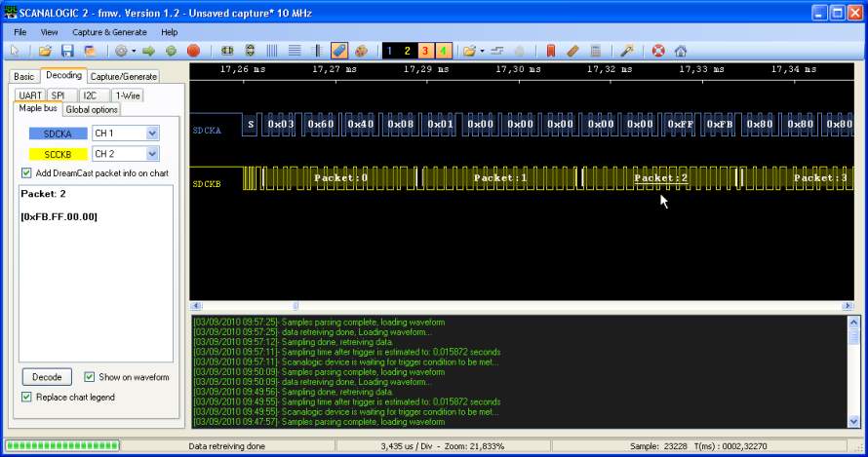Stop capture with the red circle button
Image resolution: width=868 pixels, height=457 pixels.
point(193,51)
